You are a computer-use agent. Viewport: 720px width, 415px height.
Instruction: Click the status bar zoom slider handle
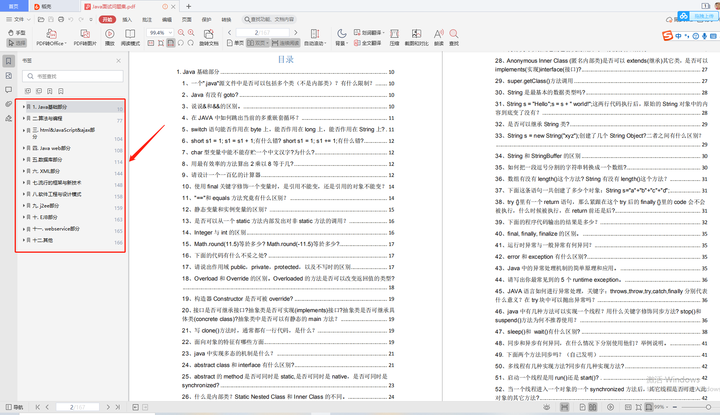[709, 407]
